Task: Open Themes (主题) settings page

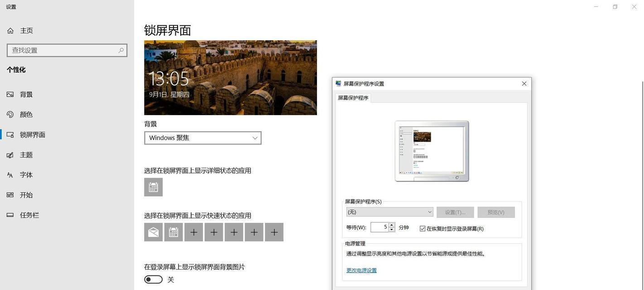Action: click(x=67, y=155)
